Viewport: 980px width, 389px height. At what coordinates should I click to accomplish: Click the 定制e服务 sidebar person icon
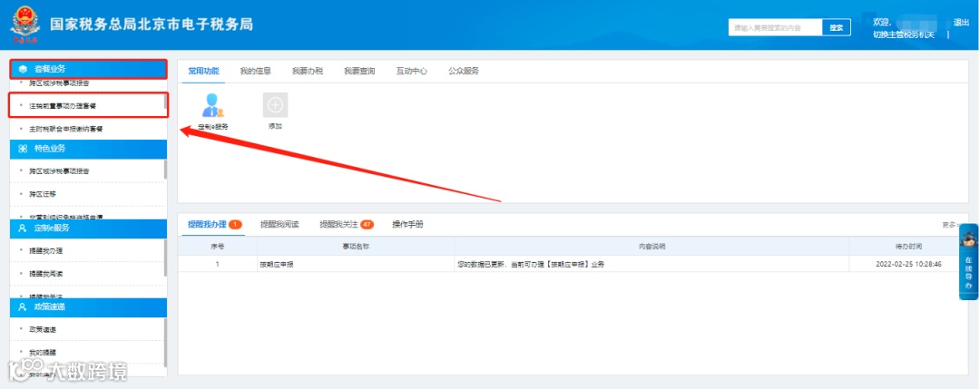pos(23,228)
